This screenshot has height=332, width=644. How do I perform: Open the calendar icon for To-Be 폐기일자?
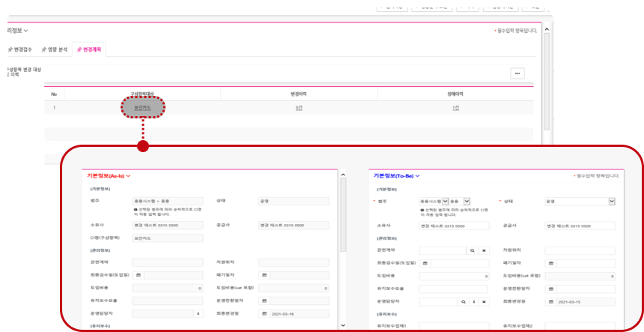coord(551,263)
